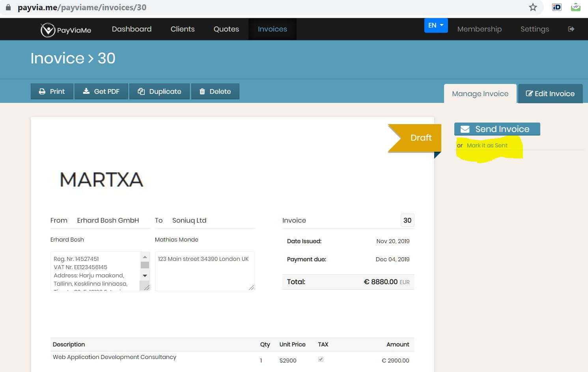This screenshot has height=372, width=588.
Task: Click the Amount column header
Action: click(x=398, y=344)
